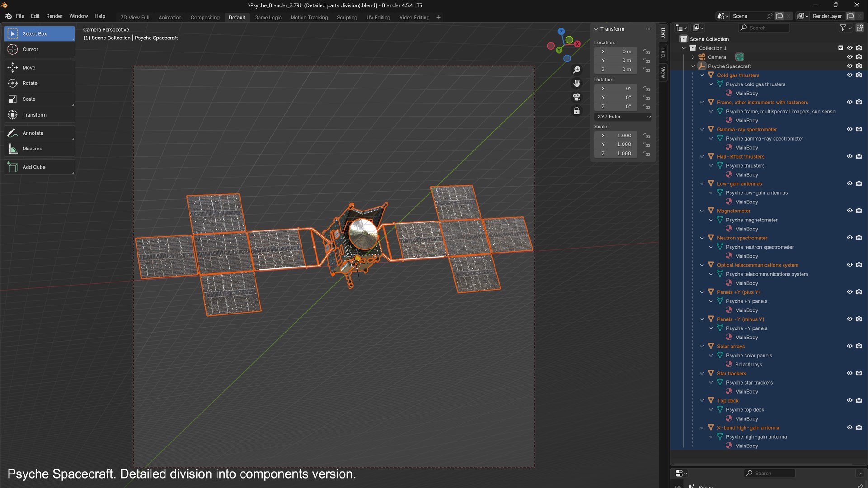The width and height of the screenshot is (868, 488).
Task: Click the outliner Search field
Action: [x=764, y=28]
